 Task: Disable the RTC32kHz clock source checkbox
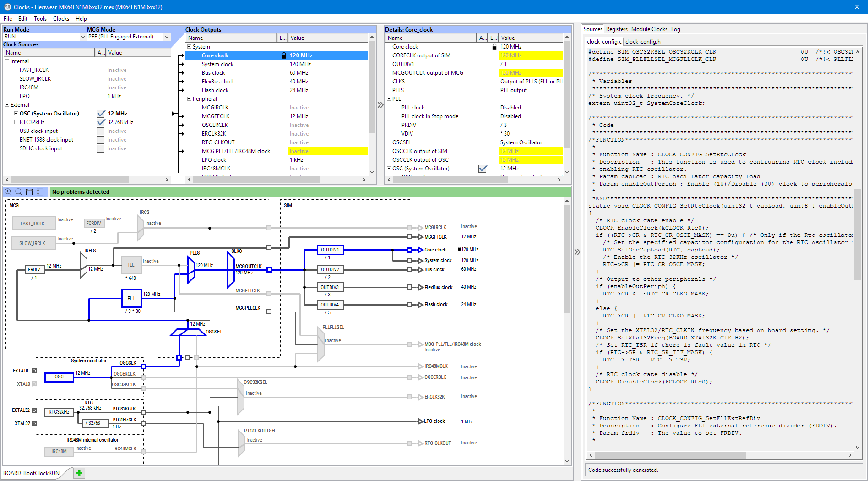click(x=101, y=122)
